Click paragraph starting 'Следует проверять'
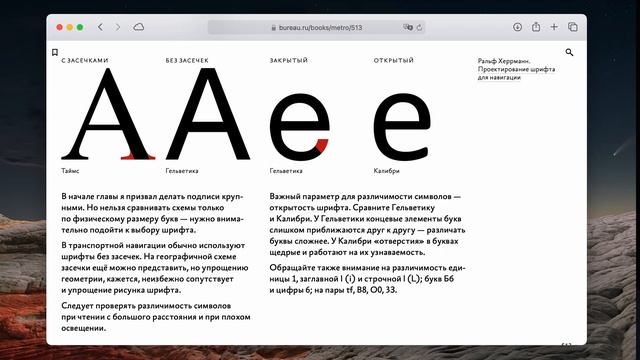 click(156, 317)
